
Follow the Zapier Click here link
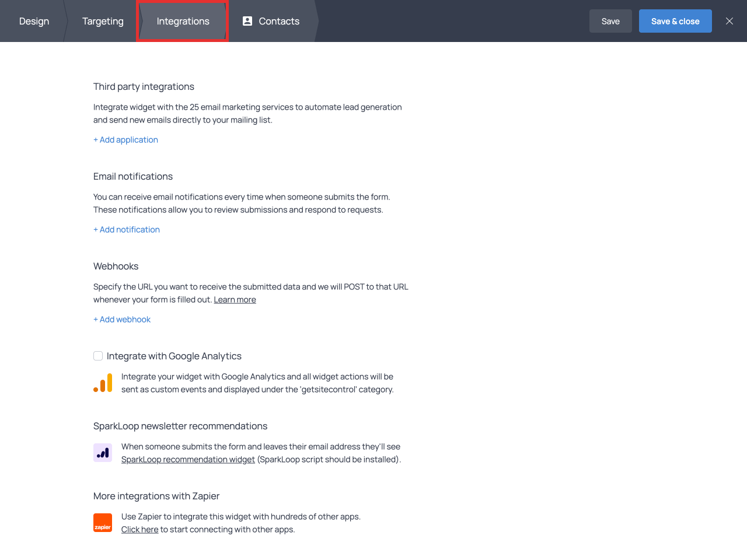[x=139, y=530]
